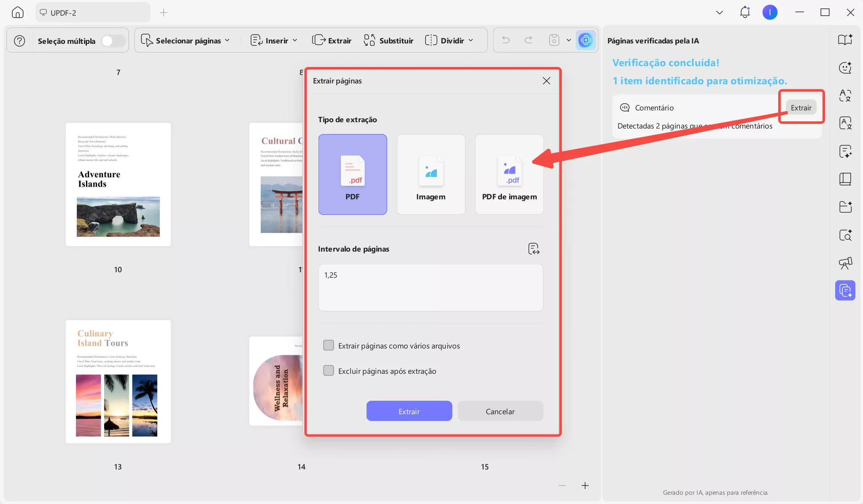The width and height of the screenshot is (863, 504).
Task: Click the home icon in title bar
Action: 18,12
